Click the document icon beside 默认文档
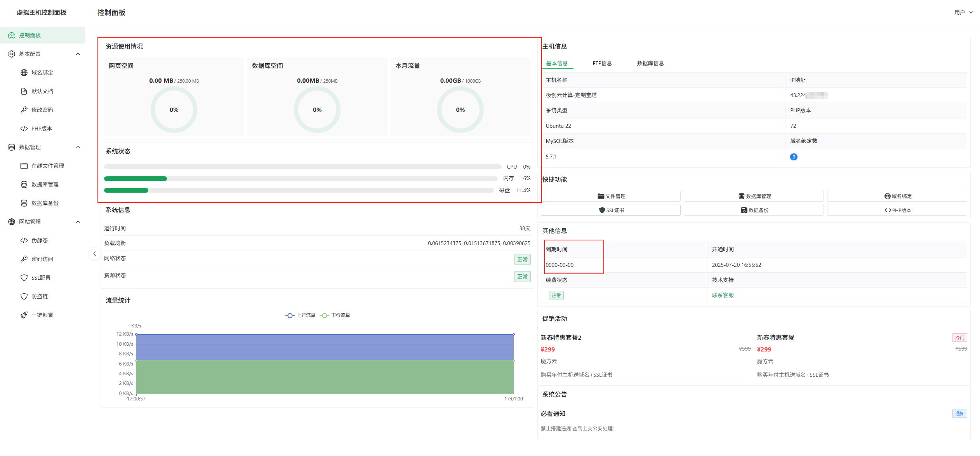Viewport: 980px width, 456px height. [x=24, y=91]
